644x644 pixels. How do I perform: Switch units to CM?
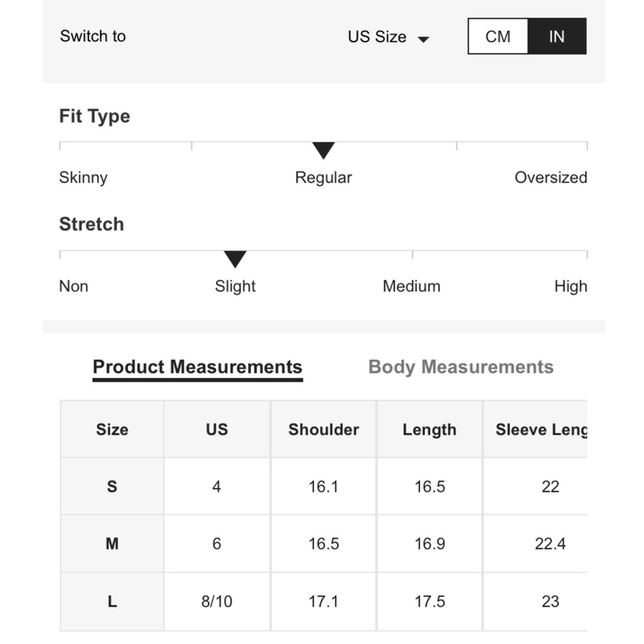pos(498,36)
